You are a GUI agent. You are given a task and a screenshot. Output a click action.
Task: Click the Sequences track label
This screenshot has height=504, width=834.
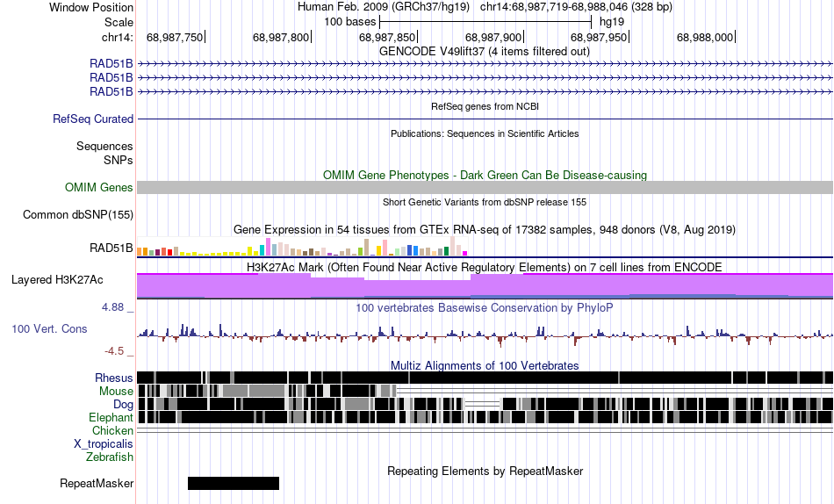coord(104,146)
